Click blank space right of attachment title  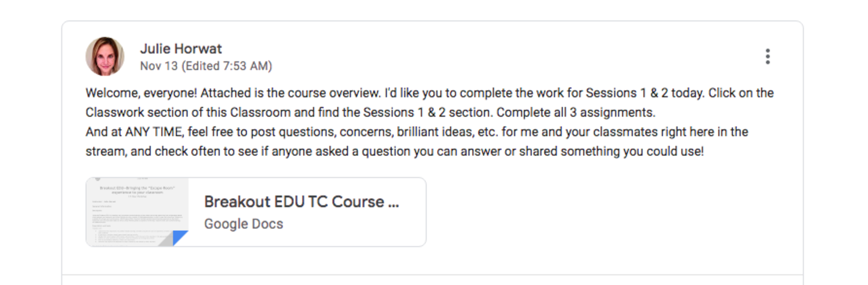pyautogui.click(x=413, y=202)
